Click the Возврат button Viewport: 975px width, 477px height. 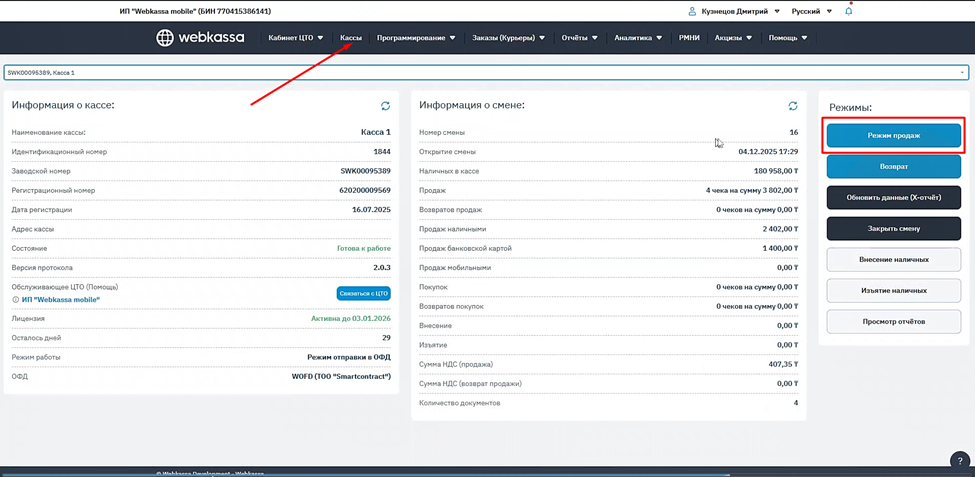(894, 167)
